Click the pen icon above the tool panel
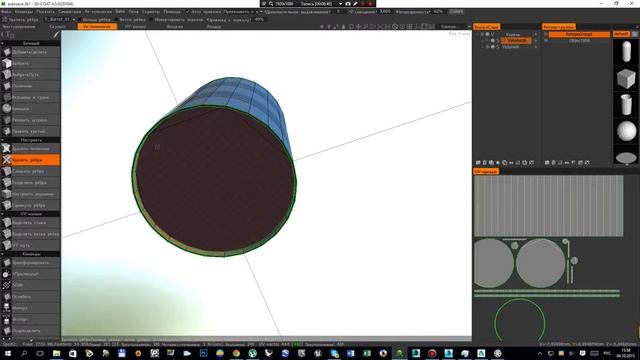 click(x=56, y=35)
